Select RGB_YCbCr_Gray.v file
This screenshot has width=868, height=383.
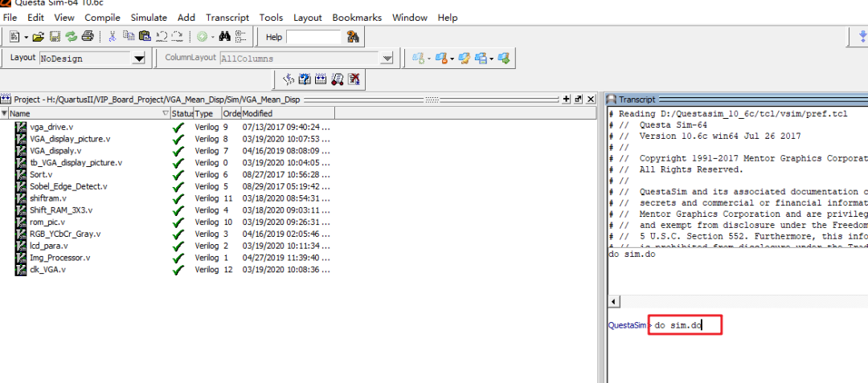click(x=65, y=234)
